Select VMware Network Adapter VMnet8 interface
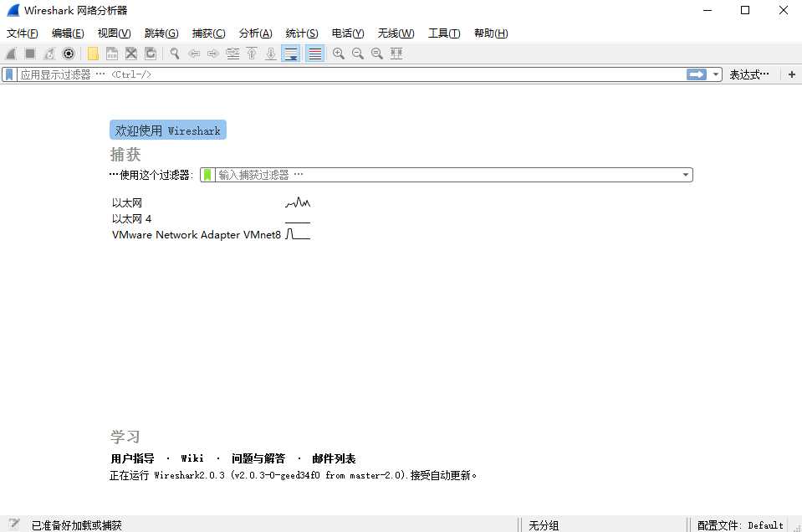 pos(197,235)
